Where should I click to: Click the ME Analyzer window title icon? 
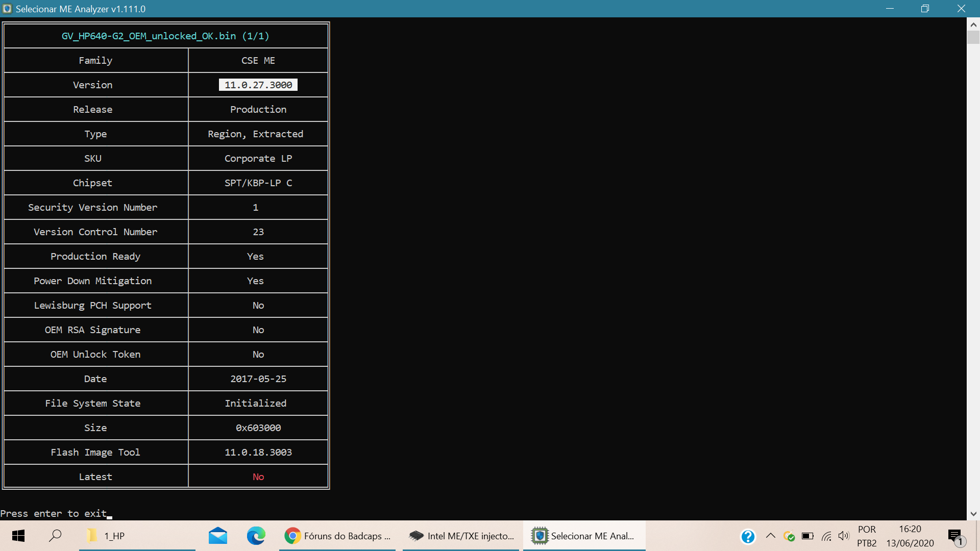(x=7, y=9)
